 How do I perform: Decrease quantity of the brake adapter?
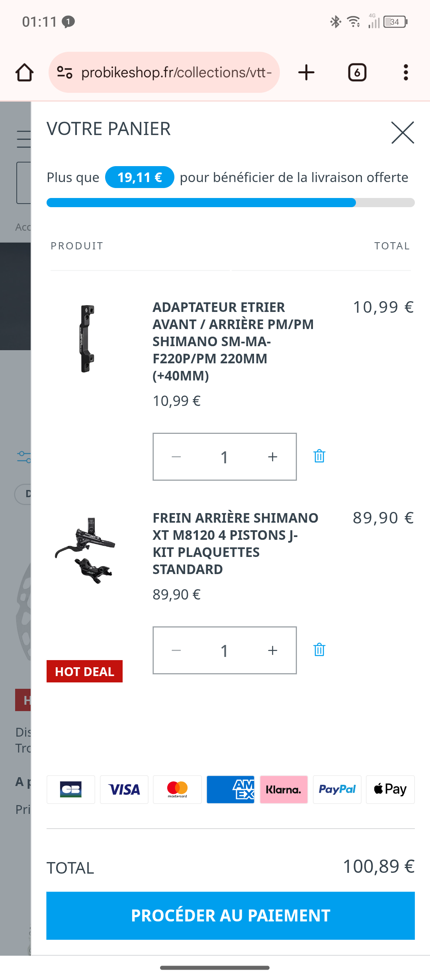(x=176, y=457)
